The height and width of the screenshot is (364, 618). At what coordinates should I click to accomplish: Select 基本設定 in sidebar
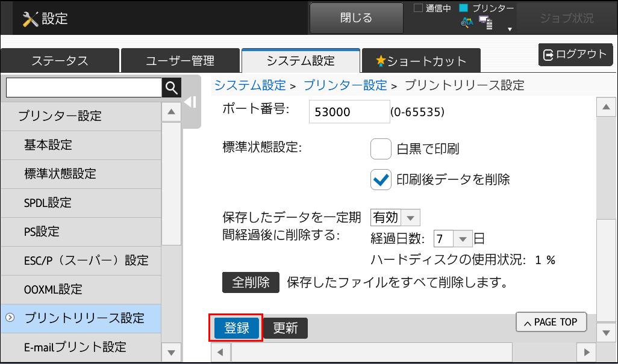[81, 145]
